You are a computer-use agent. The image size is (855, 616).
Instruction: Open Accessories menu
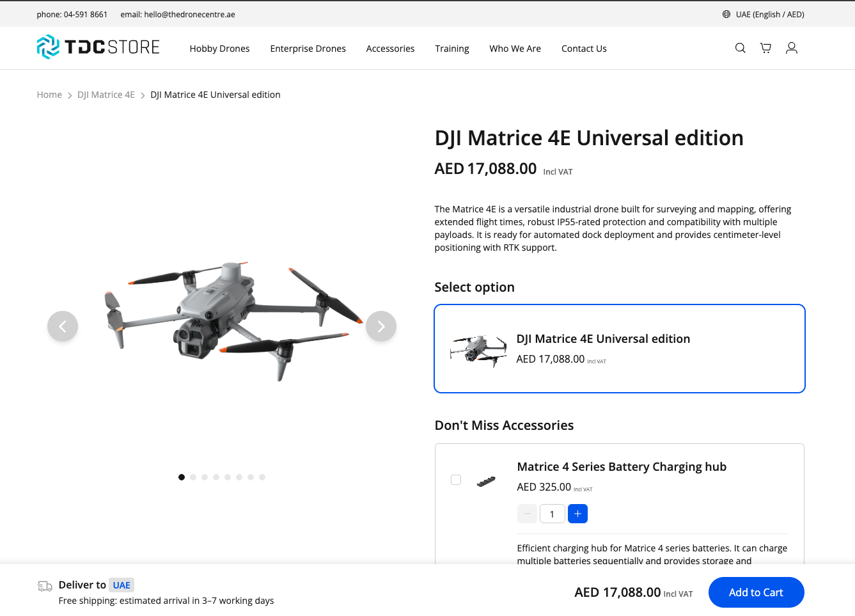390,49
